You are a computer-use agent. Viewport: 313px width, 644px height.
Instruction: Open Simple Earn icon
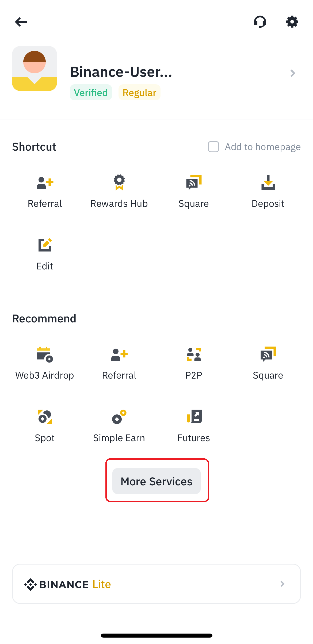coord(119,417)
